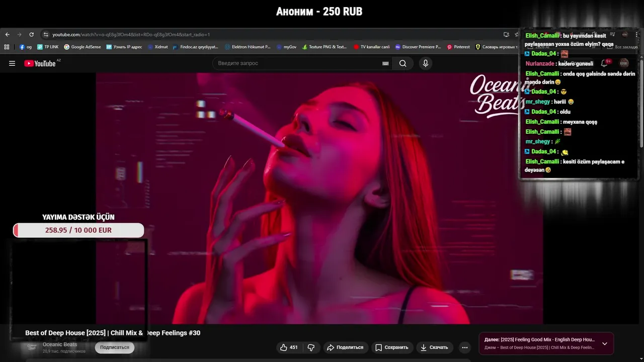
Task: Reload the page with refresh icon
Action: click(31, 35)
